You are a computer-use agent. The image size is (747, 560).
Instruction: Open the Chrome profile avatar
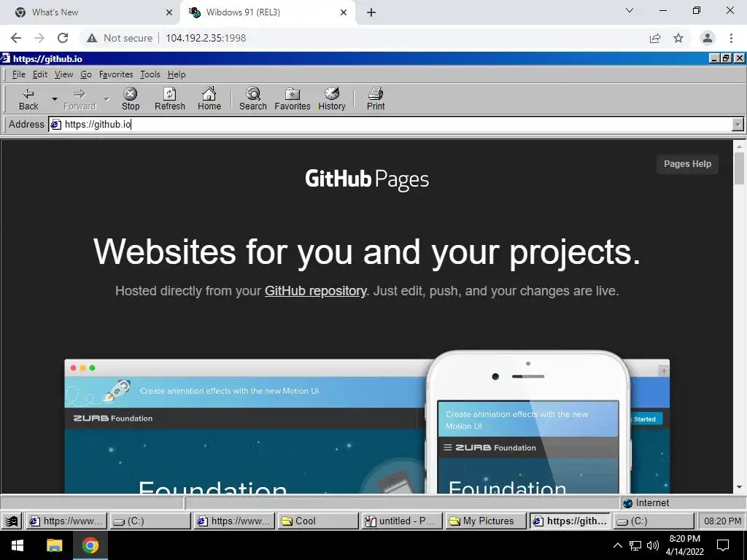click(708, 38)
